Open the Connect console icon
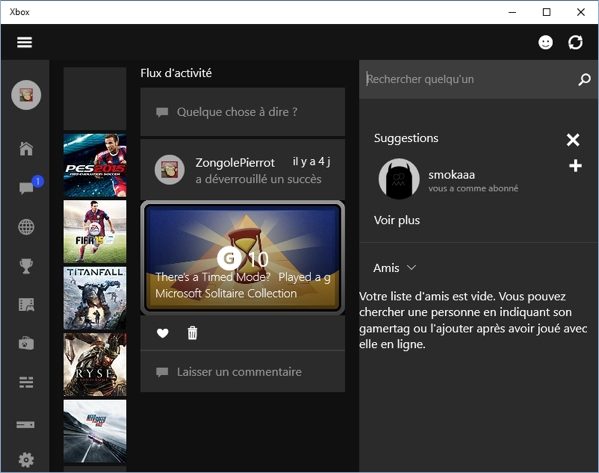This screenshot has height=473, width=599. point(26,424)
